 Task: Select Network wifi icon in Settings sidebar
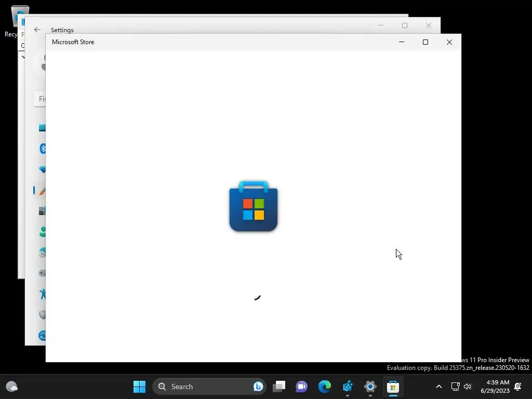[x=42, y=169]
